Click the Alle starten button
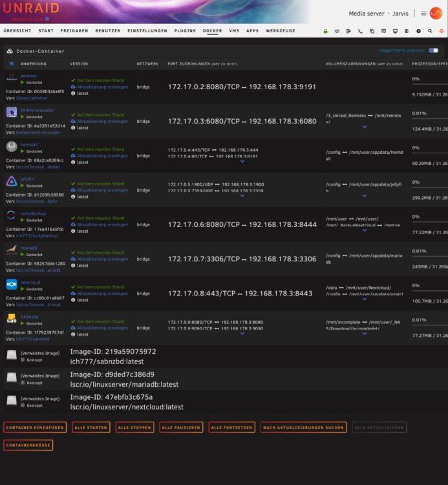448x485 pixels. click(x=91, y=427)
